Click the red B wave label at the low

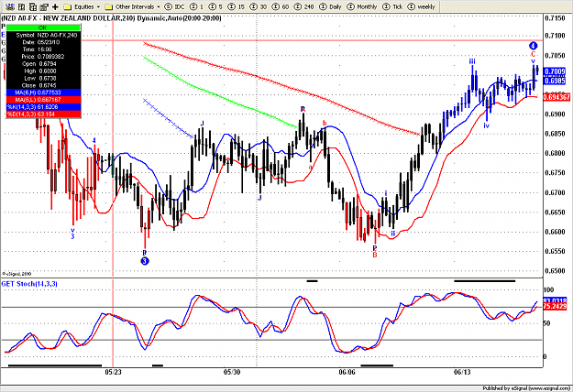click(375, 255)
